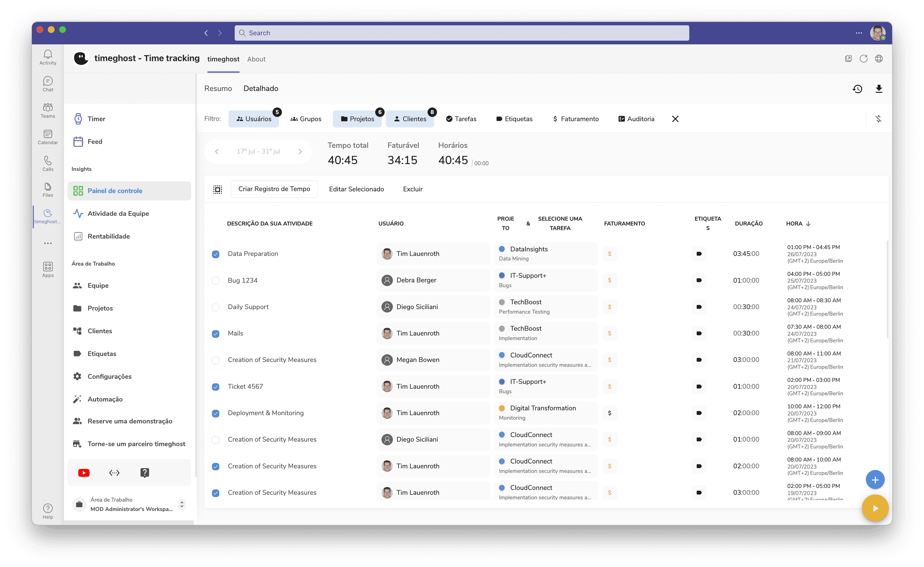
Task: Open the About tab
Action: pyautogui.click(x=256, y=59)
